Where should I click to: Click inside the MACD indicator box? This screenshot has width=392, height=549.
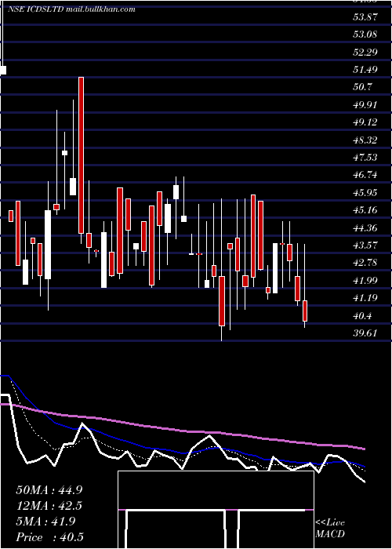pyautogui.click(x=216, y=510)
